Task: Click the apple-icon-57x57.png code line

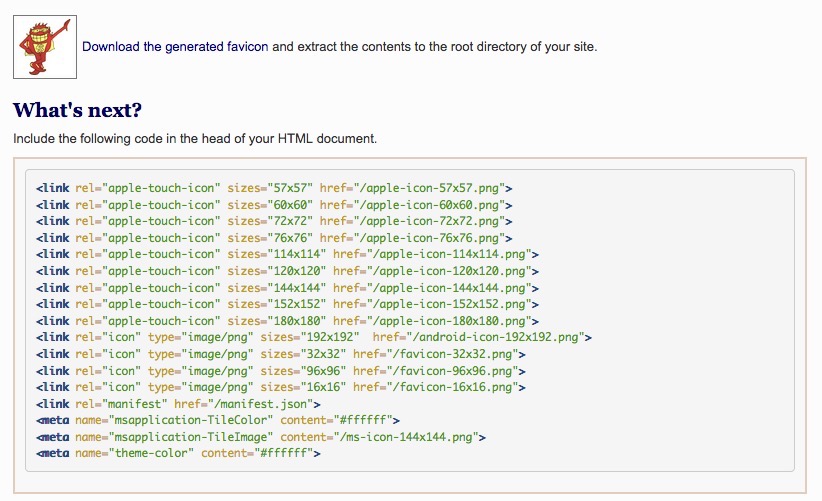Action: tap(274, 187)
